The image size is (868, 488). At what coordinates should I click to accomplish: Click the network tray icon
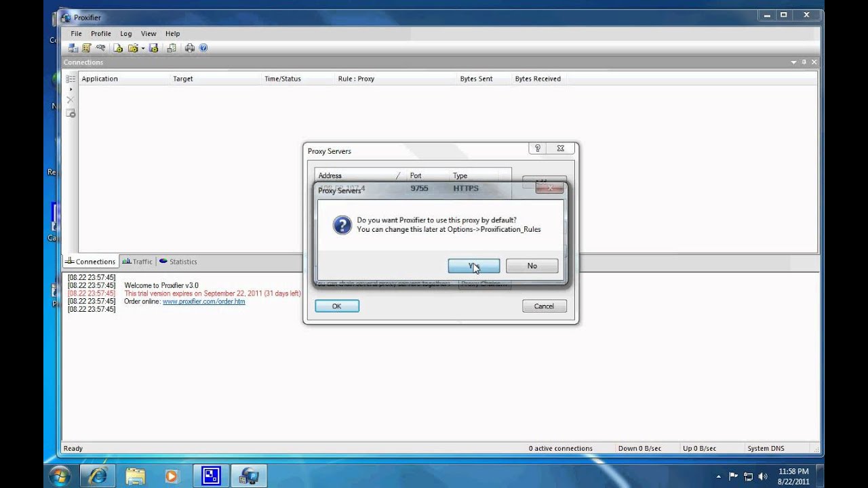[x=748, y=476]
